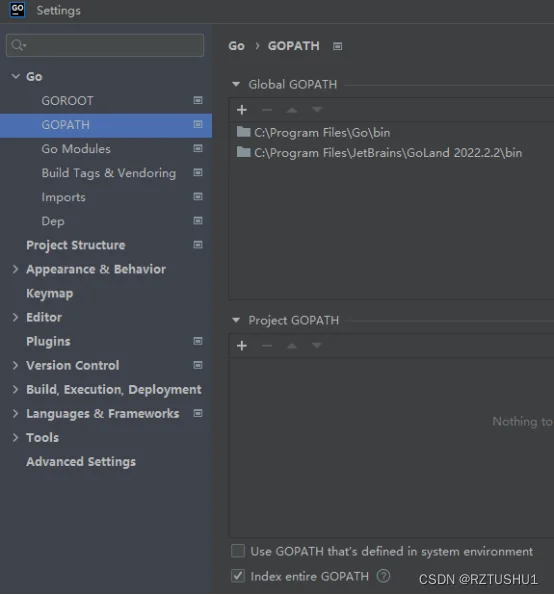Add a path with Global GOPATH plus icon
Image resolution: width=554 pixels, height=595 pixels.
tap(242, 110)
